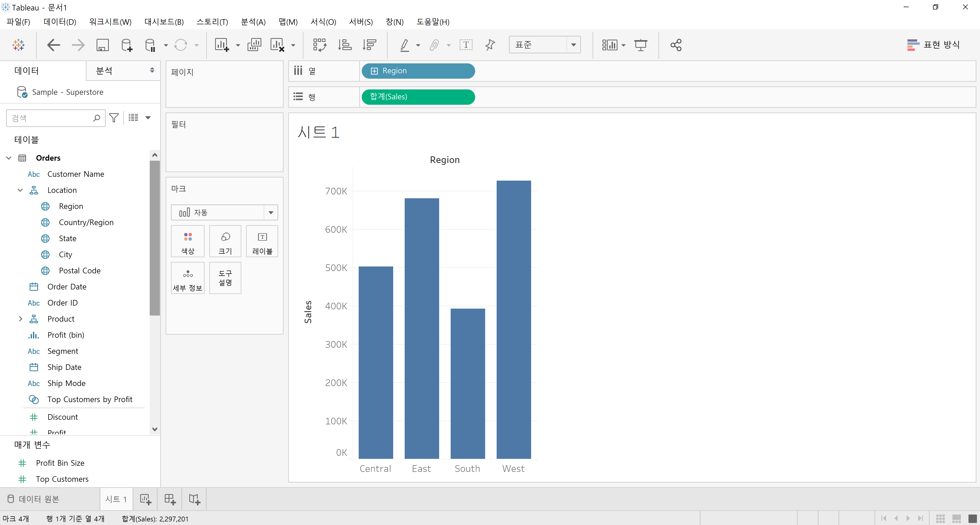Open presentation mode icon
This screenshot has height=525, width=980.
(x=641, y=45)
